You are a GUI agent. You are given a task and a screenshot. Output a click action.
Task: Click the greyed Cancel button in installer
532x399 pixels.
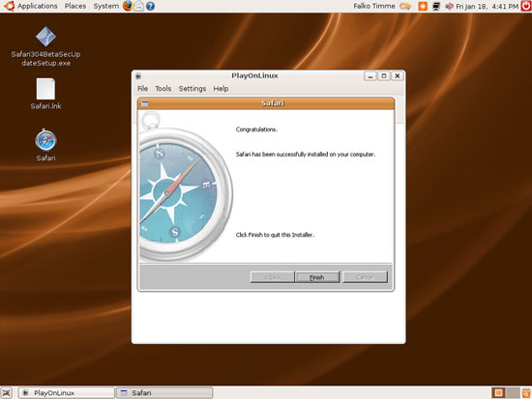click(365, 277)
